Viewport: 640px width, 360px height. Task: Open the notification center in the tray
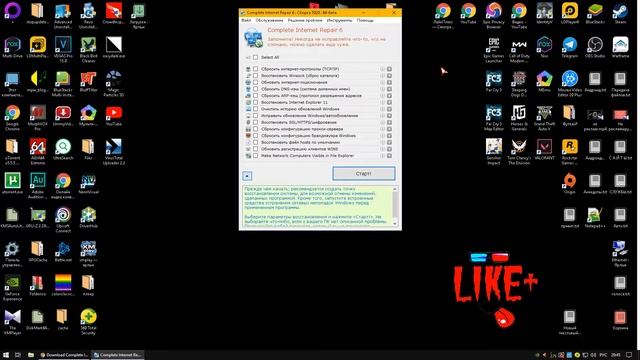629,355
